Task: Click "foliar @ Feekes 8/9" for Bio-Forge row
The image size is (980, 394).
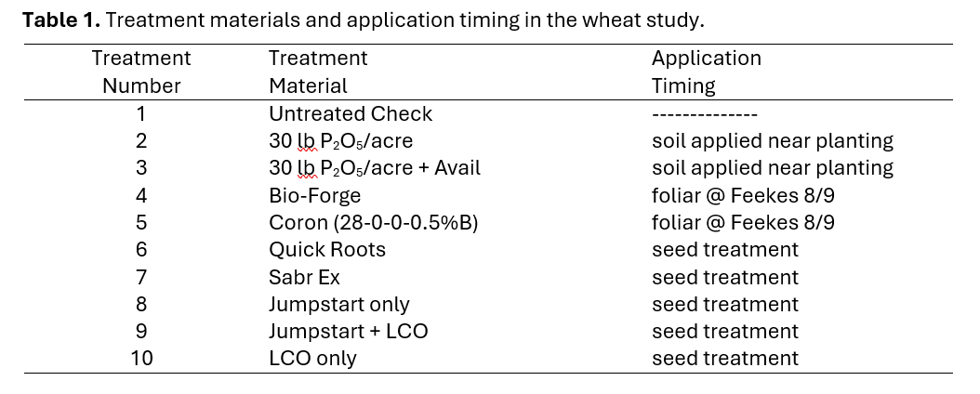Action: tap(743, 196)
